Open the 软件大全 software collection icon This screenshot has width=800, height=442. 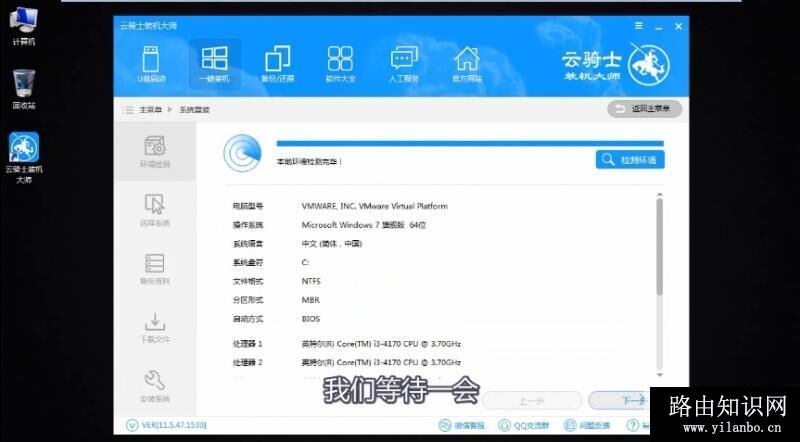(340, 64)
